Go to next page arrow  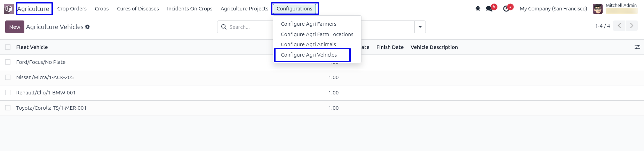coord(631,26)
